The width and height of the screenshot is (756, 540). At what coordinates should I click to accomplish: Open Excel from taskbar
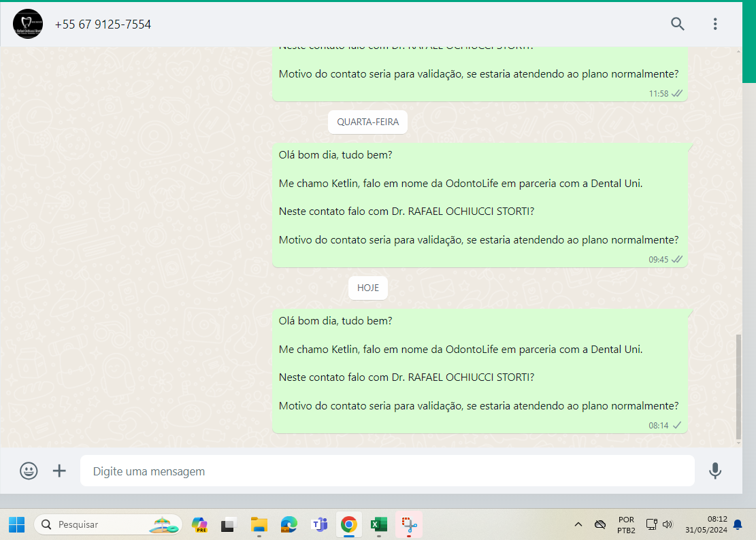(379, 524)
